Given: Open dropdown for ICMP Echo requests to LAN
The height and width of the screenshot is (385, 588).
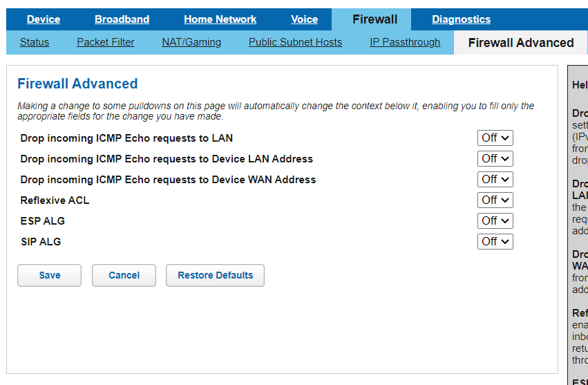Looking at the screenshot, I should tap(495, 138).
